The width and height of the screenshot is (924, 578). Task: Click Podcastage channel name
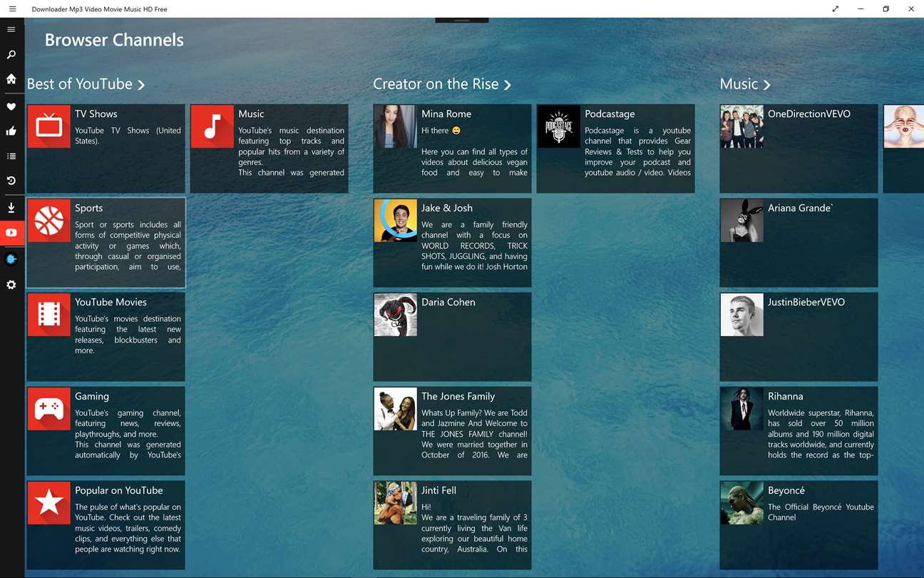610,114
